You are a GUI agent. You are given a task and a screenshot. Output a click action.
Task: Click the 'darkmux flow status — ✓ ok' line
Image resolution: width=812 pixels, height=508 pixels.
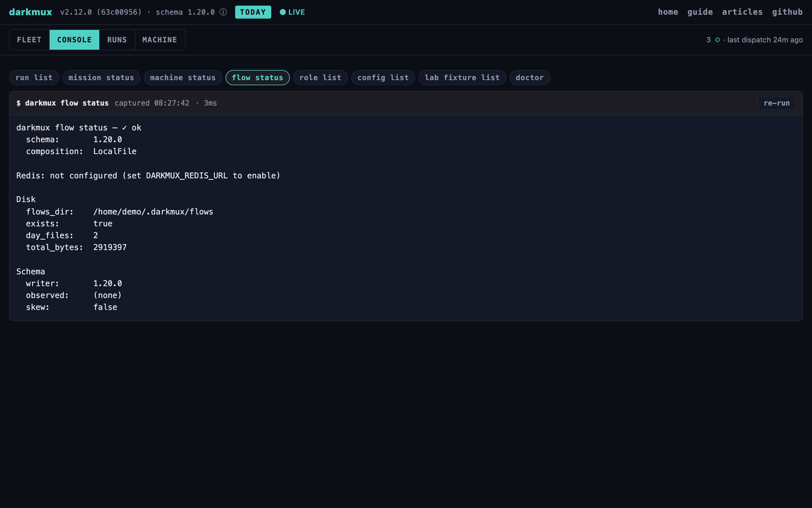(79, 128)
